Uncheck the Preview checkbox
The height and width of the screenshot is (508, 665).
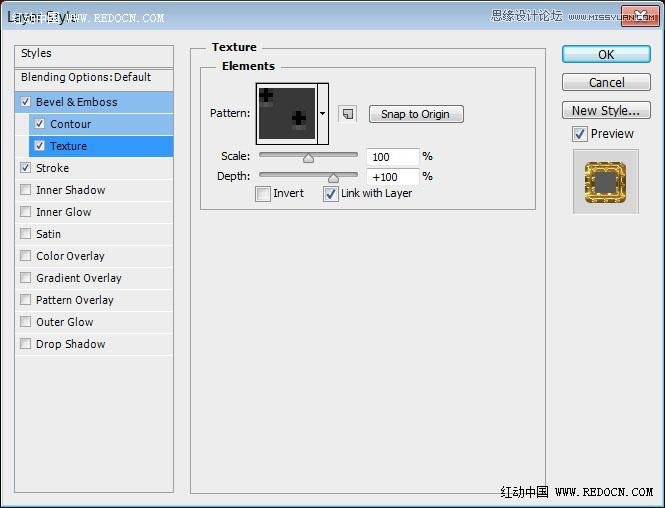tap(580, 134)
